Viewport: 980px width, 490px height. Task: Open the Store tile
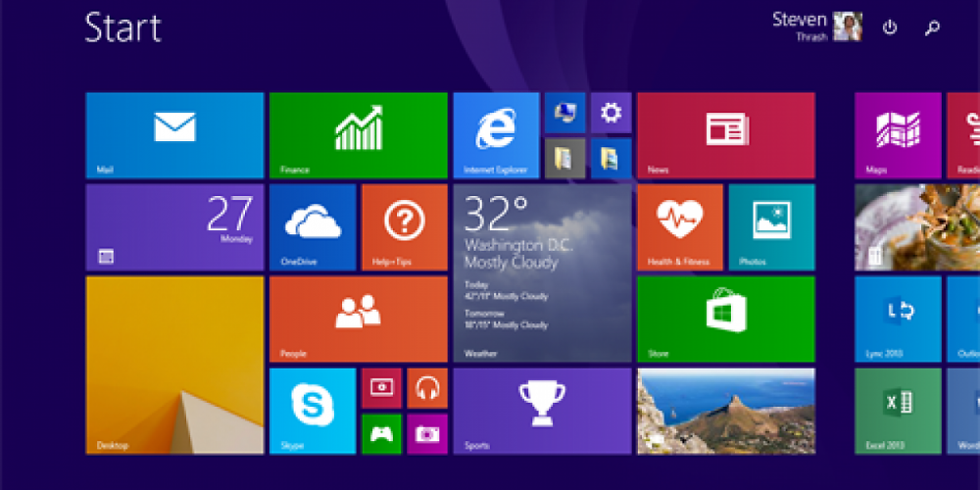click(726, 319)
